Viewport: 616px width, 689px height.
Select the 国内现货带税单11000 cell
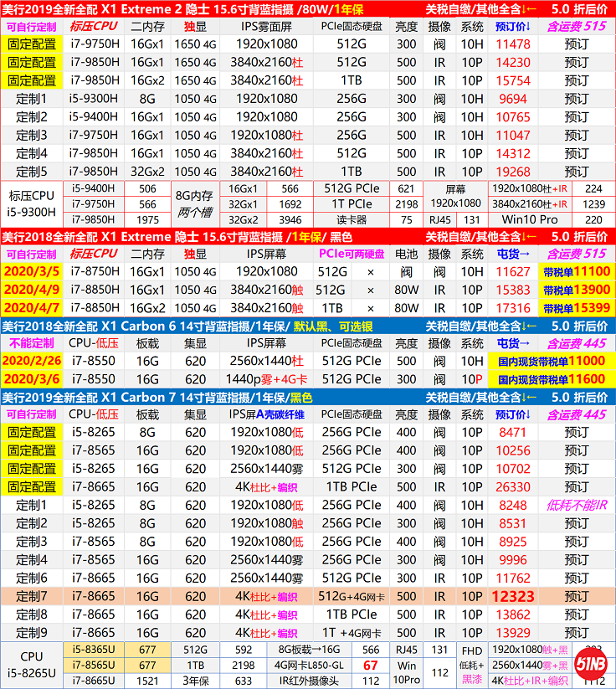(551, 361)
